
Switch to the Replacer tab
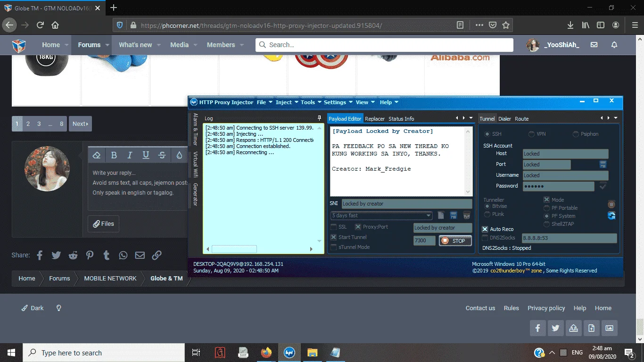(x=375, y=119)
